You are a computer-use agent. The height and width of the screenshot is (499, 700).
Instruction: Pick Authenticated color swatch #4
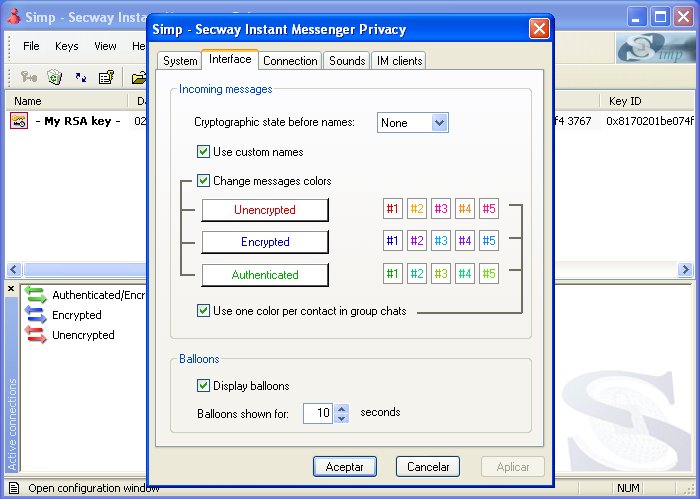[465, 273]
